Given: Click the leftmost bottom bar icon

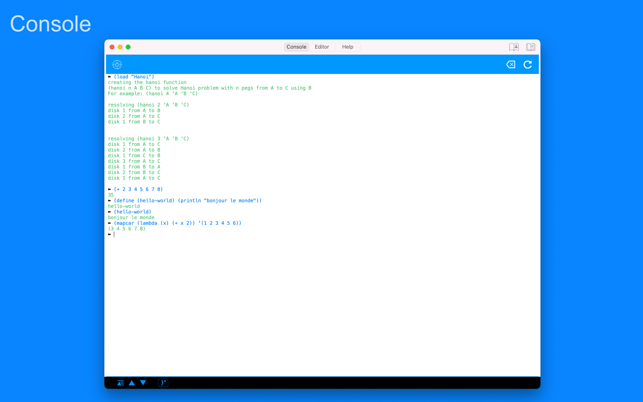Looking at the screenshot, I should (120, 383).
